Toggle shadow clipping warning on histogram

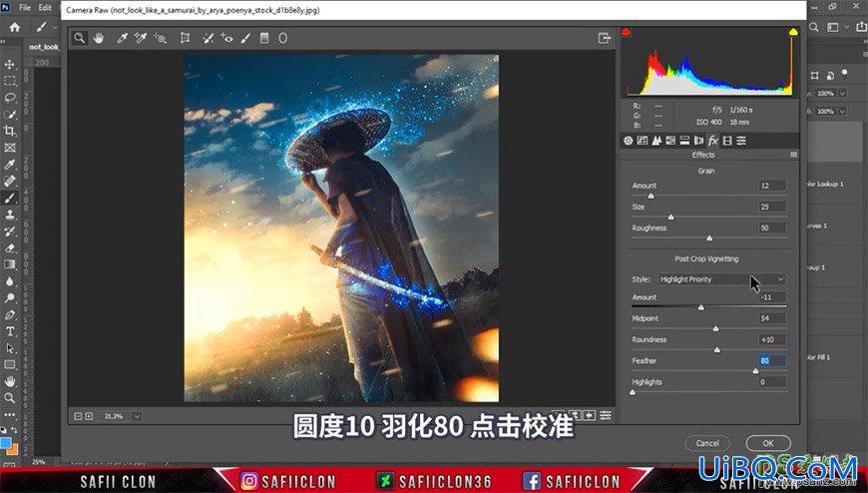(627, 32)
